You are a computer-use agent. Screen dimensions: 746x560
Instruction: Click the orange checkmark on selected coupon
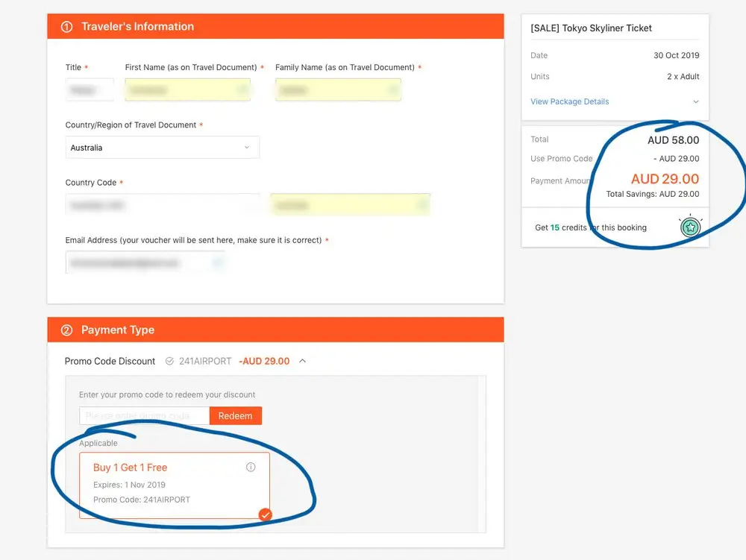266,515
